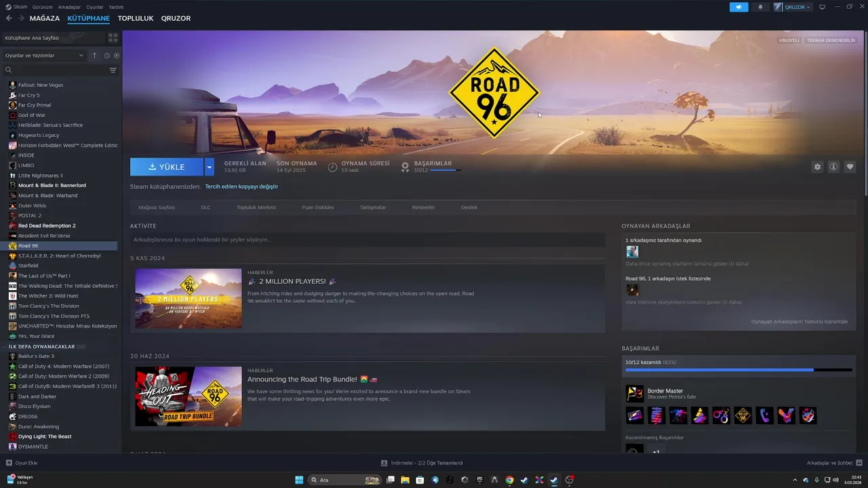Switch to grid view of collections

pyautogui.click(x=113, y=38)
